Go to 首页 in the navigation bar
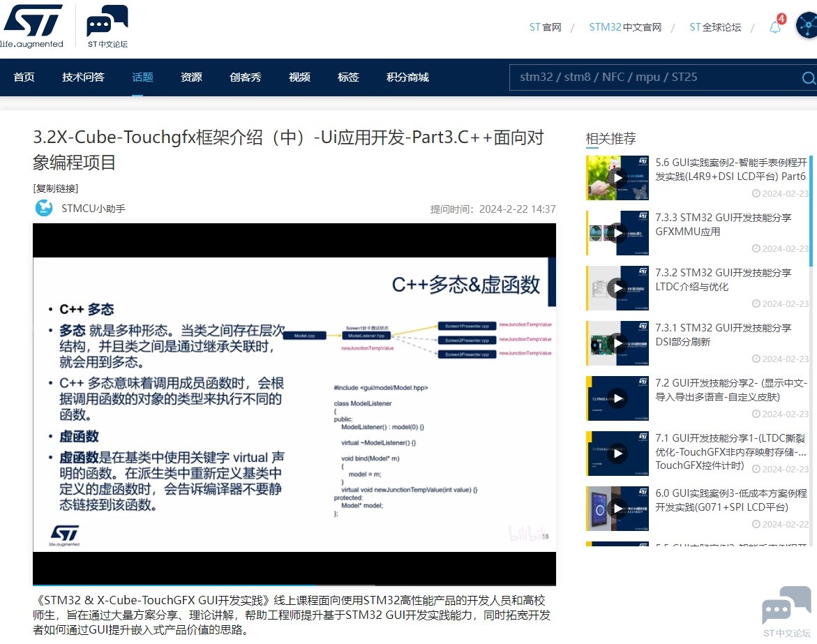The height and width of the screenshot is (644, 817). pos(24,77)
